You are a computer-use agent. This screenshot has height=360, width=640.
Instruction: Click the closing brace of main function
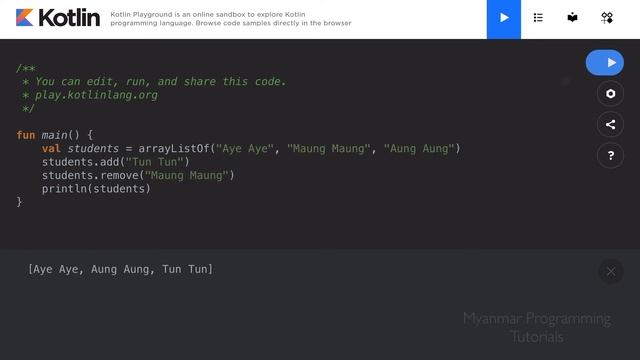[19, 202]
